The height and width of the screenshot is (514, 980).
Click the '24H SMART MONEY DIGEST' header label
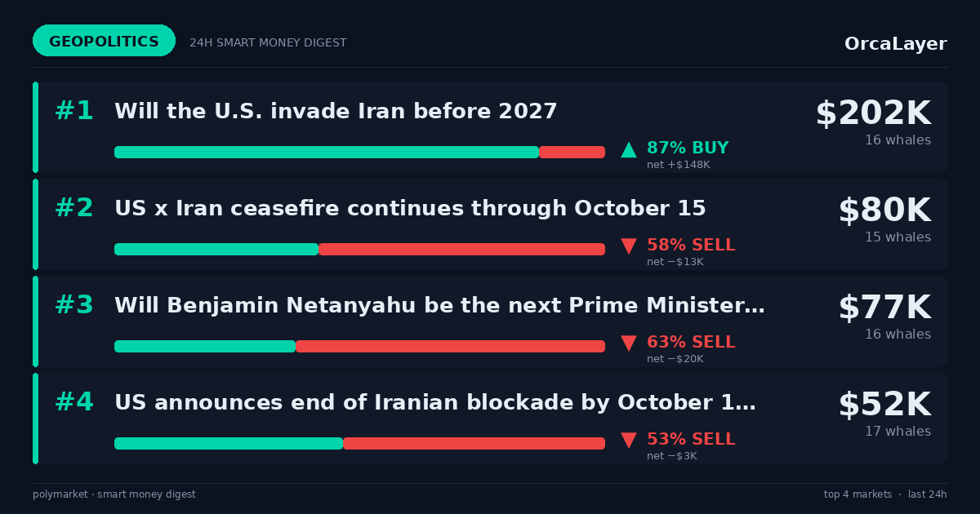click(268, 43)
